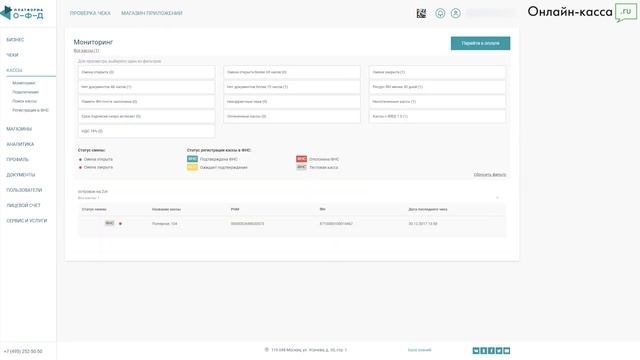Click the ФН number cell in table
This screenshot has height=360, width=640.
coord(336,224)
